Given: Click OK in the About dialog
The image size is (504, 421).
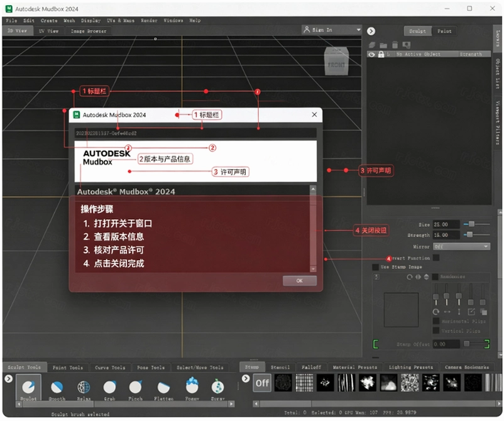Looking at the screenshot, I should (x=300, y=280).
